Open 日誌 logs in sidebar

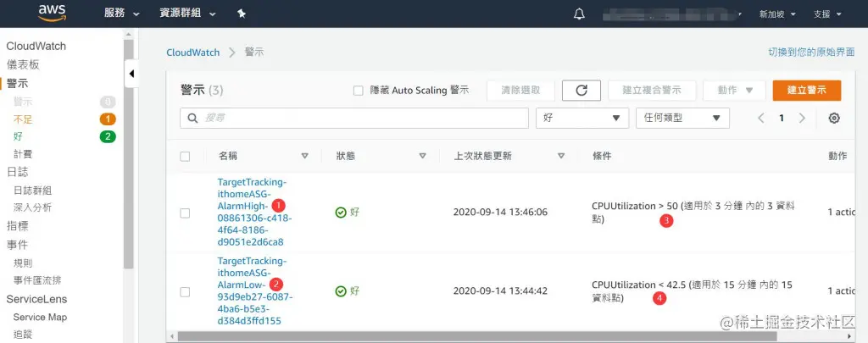click(17, 172)
